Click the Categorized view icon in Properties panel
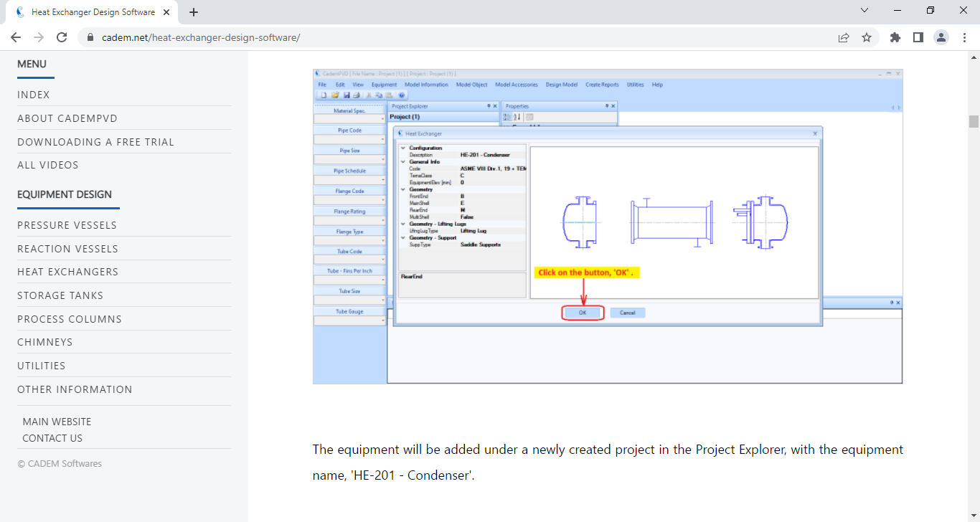Image resolution: width=980 pixels, height=522 pixels. point(507,116)
